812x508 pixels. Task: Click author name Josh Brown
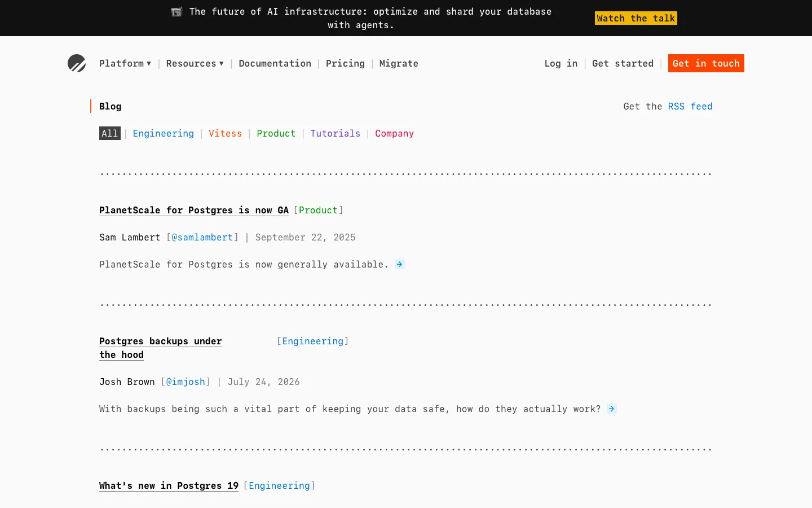pyautogui.click(x=127, y=382)
